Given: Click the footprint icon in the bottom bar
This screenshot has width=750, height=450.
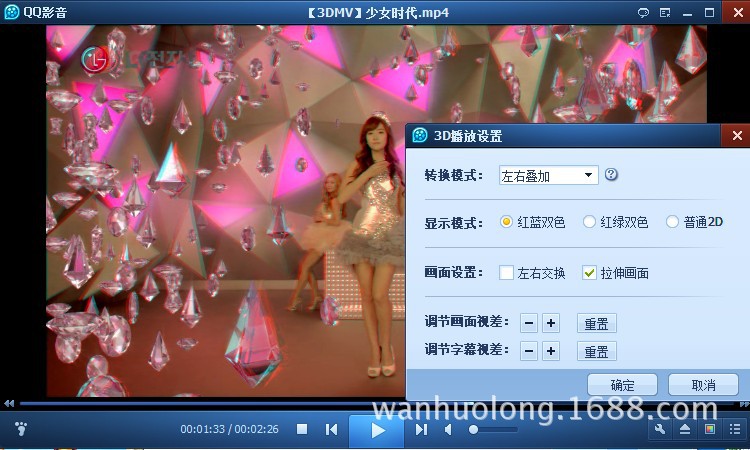Looking at the screenshot, I should [x=21, y=429].
